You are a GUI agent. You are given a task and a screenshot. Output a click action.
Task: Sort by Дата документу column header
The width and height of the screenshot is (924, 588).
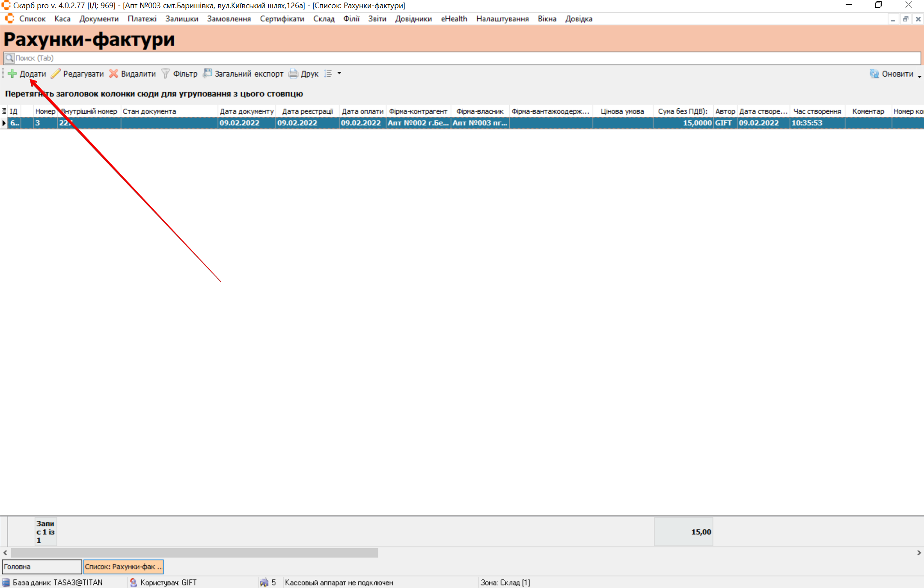pyautogui.click(x=247, y=111)
